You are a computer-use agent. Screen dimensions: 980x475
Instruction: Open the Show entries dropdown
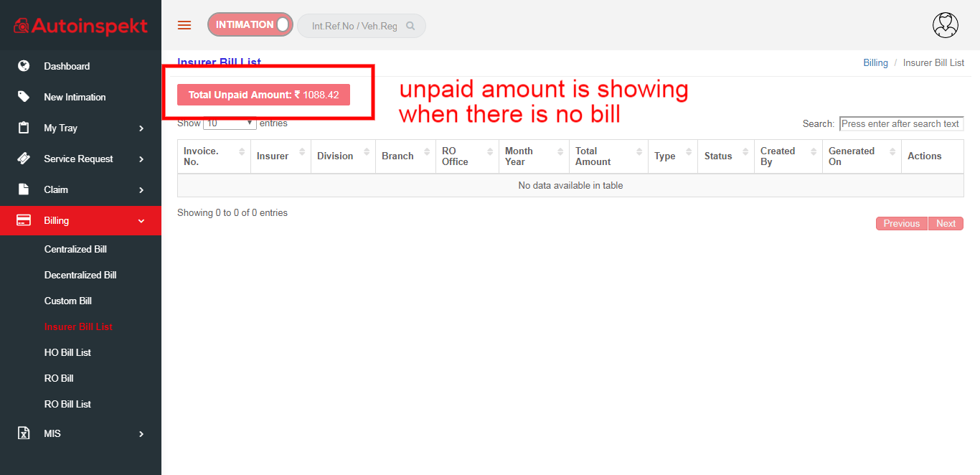pos(230,123)
